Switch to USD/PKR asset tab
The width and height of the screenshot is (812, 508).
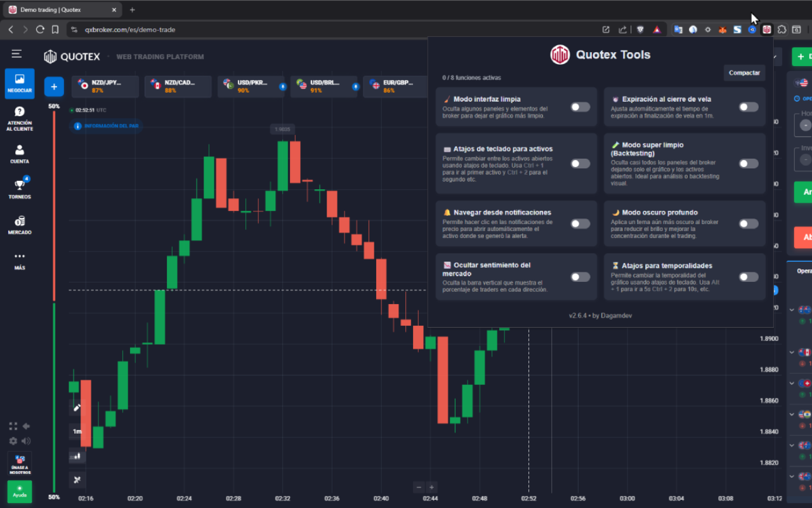click(x=251, y=86)
